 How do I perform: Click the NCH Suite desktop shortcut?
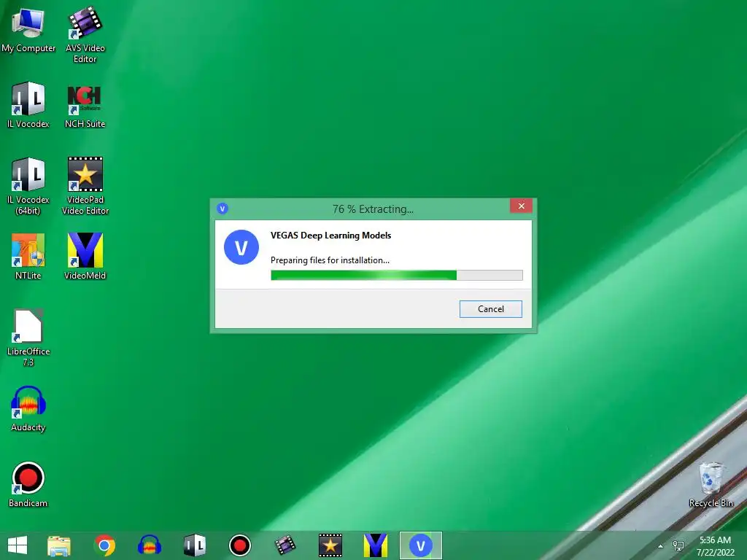pos(85,105)
